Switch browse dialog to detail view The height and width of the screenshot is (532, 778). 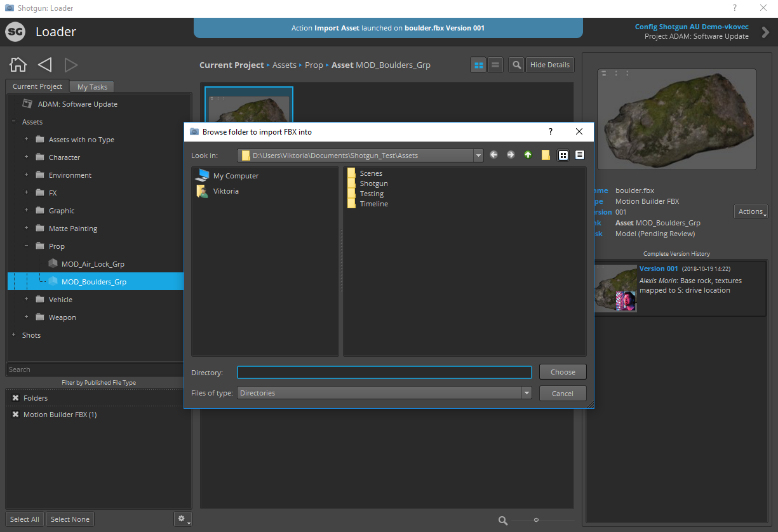pos(579,155)
